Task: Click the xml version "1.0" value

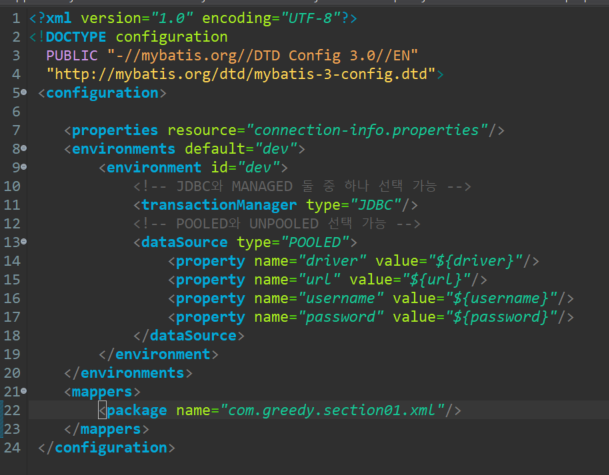Action: click(172, 18)
